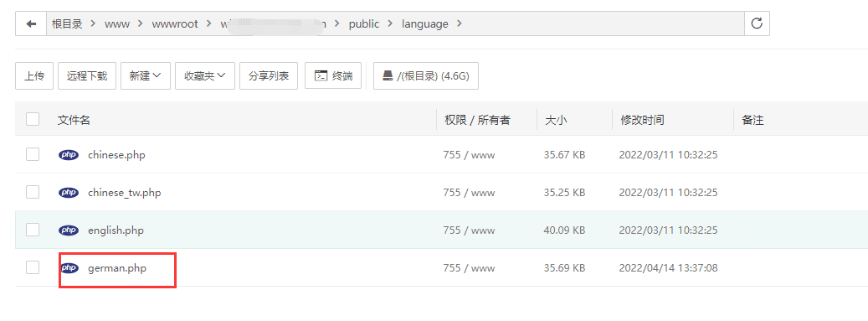Click the PHP icon beside english.php

tap(69, 230)
